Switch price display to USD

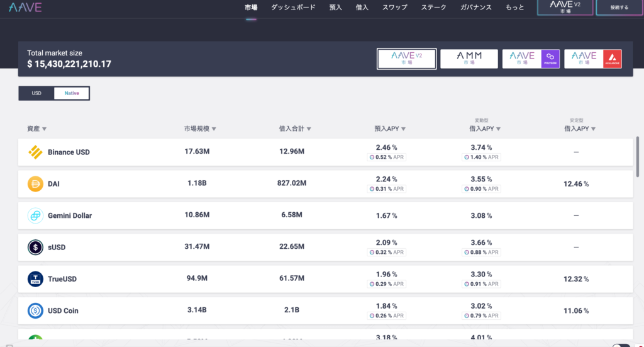[x=36, y=93]
